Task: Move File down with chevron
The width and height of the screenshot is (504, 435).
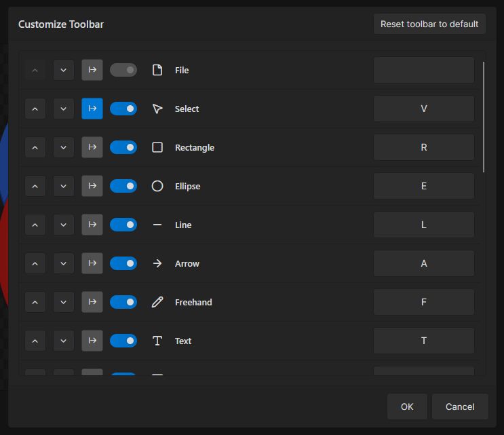Action: [64, 70]
